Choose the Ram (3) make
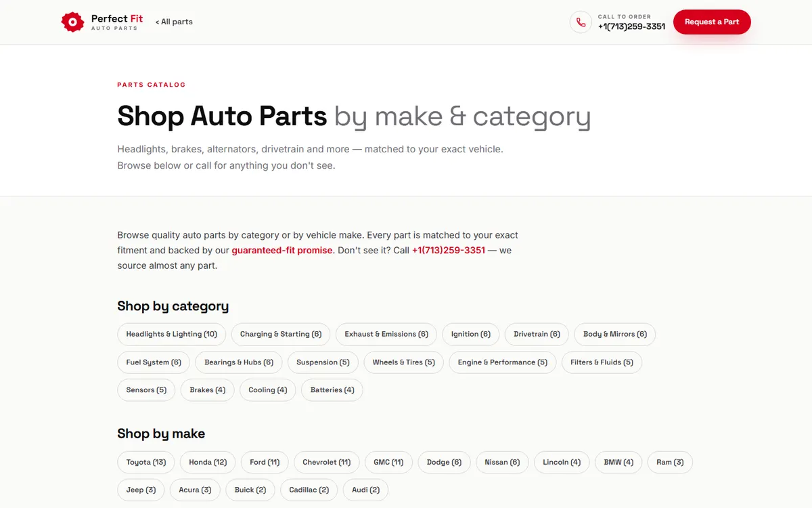 pyautogui.click(x=670, y=462)
